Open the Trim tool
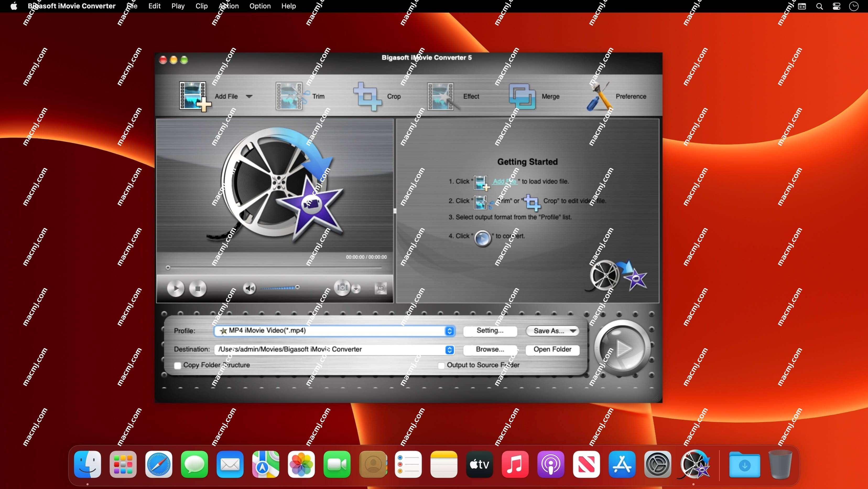The width and height of the screenshot is (868, 489). (300, 97)
